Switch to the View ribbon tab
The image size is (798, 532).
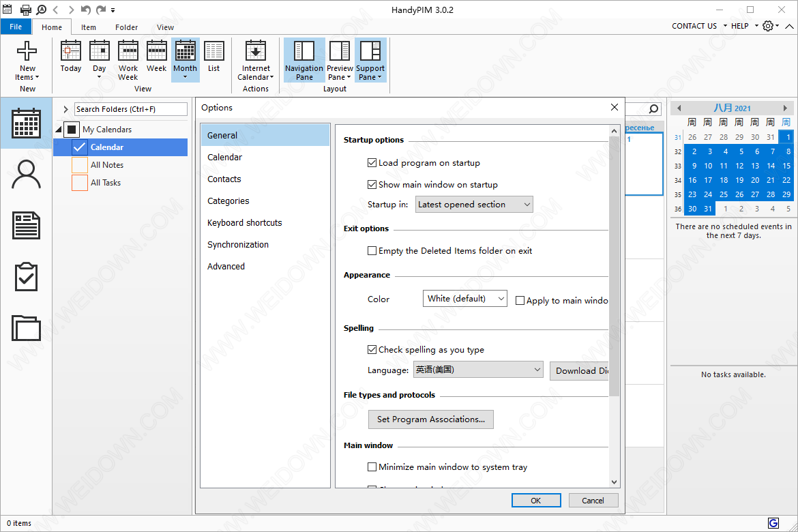point(165,27)
